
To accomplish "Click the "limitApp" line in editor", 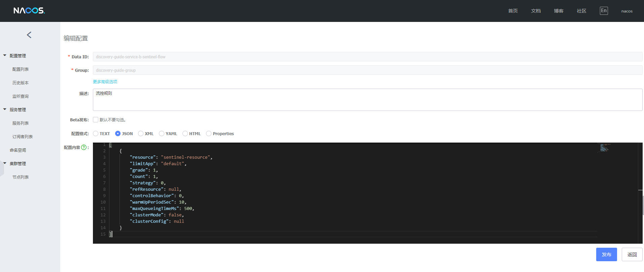I will point(158,163).
